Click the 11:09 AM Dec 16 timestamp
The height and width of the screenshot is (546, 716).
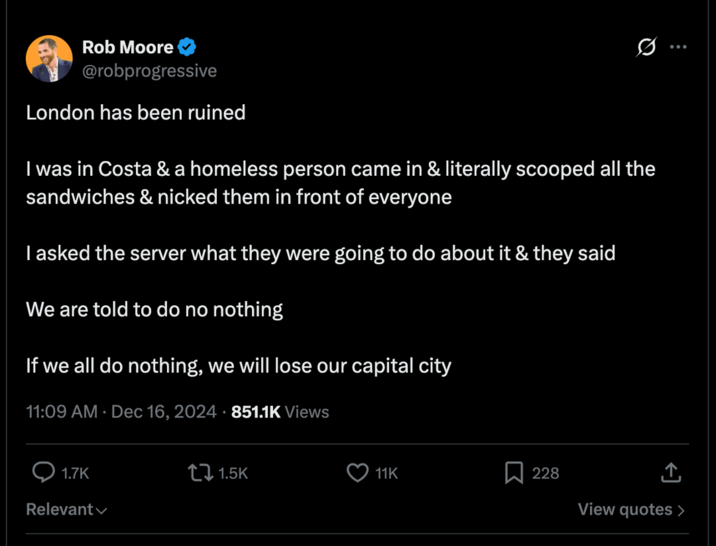120,411
